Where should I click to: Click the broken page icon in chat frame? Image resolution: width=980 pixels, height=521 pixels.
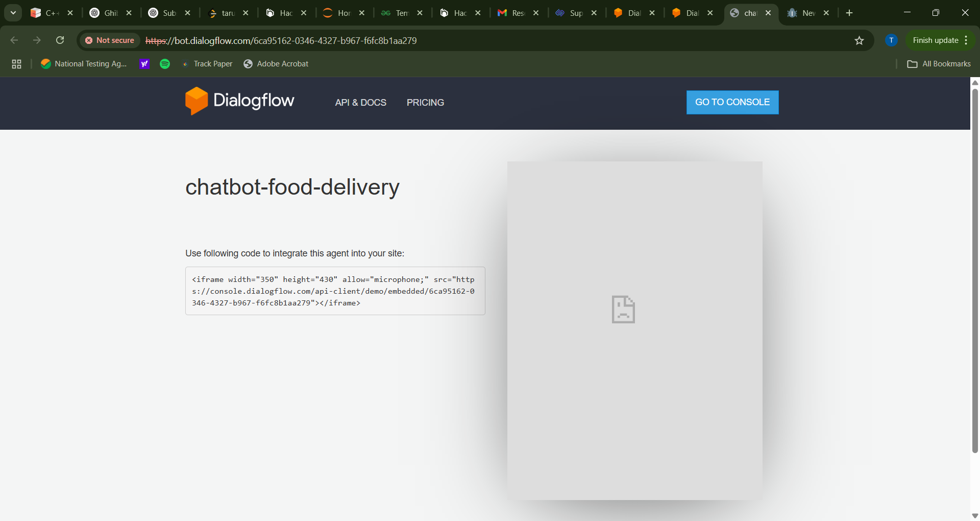coord(623,310)
